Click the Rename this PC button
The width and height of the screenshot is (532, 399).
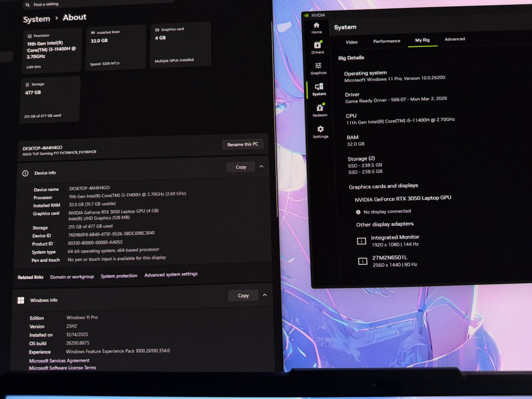[243, 144]
